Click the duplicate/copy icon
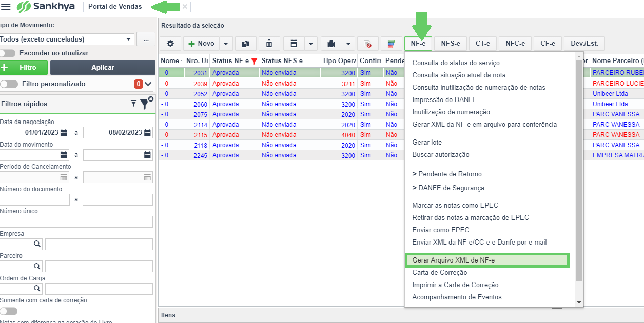644x323 pixels. (x=245, y=44)
